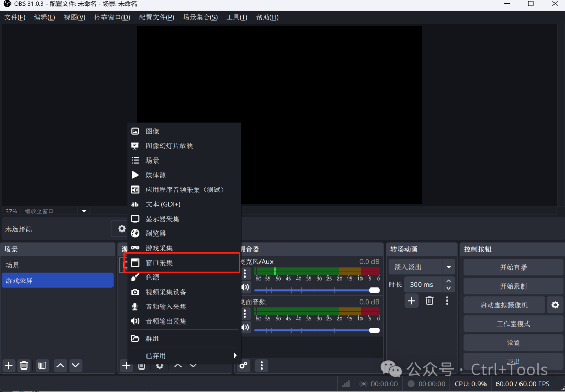Open the 淡入淡出 transition dropdown

(448, 267)
